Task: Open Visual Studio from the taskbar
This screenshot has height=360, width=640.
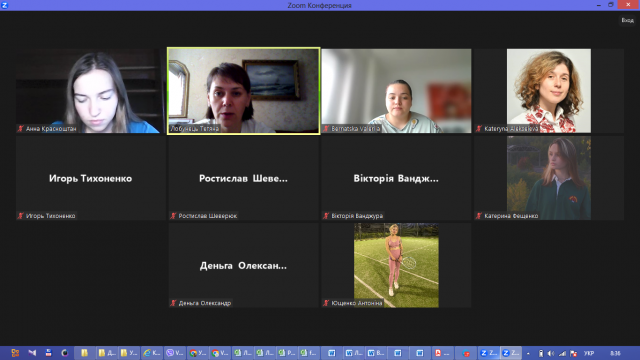Action: pyautogui.click(x=32, y=353)
